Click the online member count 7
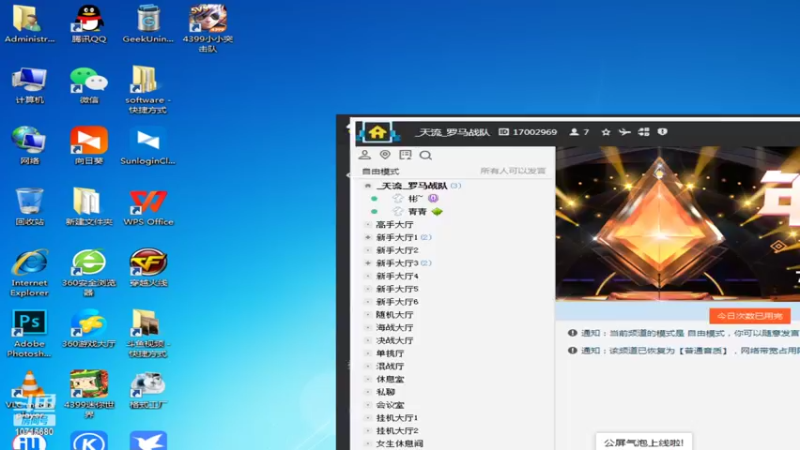This screenshot has width=800, height=450. (580, 132)
